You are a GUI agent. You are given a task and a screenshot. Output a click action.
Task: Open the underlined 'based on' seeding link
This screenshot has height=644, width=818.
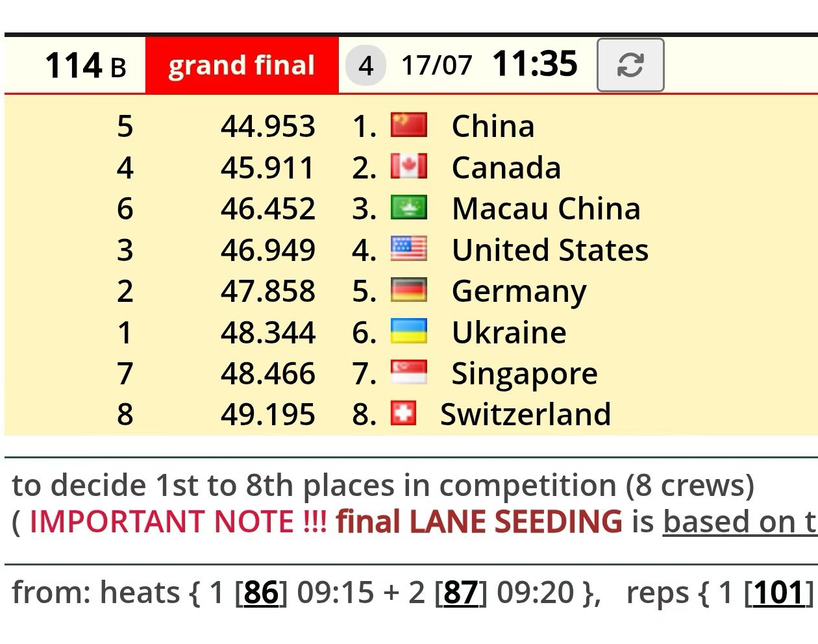pos(740,521)
